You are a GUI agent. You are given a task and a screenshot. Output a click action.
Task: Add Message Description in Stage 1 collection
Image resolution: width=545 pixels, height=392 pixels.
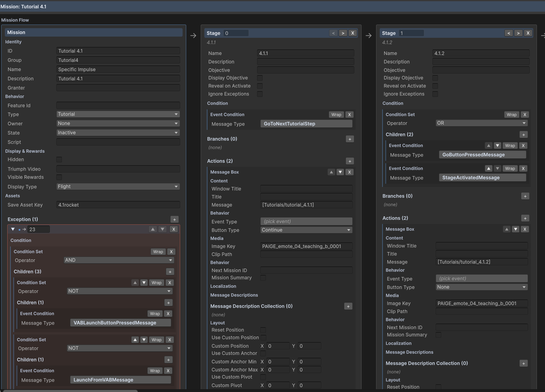524,363
